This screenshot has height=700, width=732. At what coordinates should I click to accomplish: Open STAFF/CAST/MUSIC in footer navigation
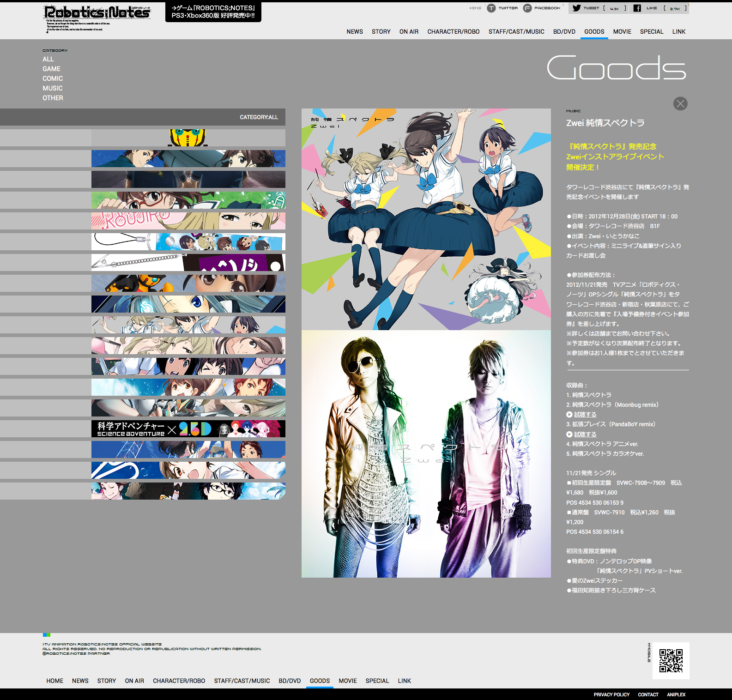[x=242, y=681]
